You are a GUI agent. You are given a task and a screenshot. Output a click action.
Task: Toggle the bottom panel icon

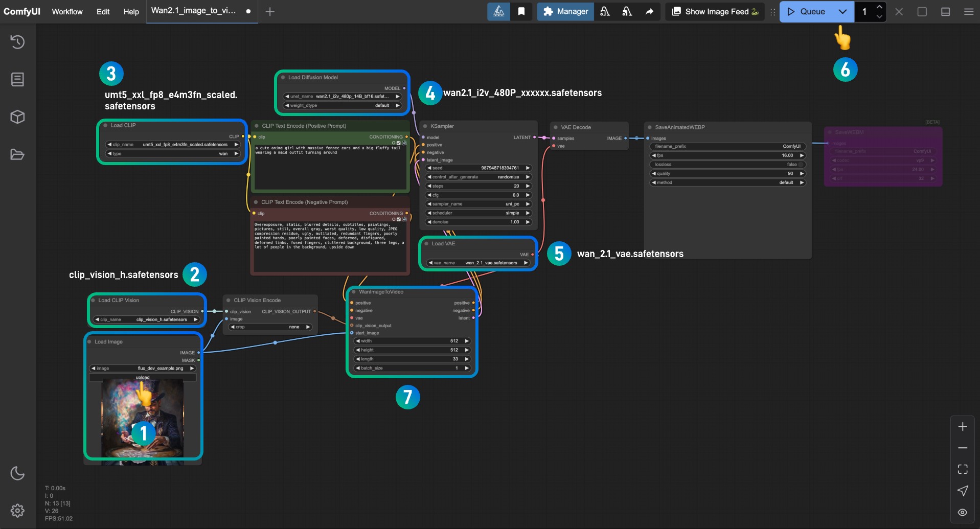pyautogui.click(x=946, y=11)
